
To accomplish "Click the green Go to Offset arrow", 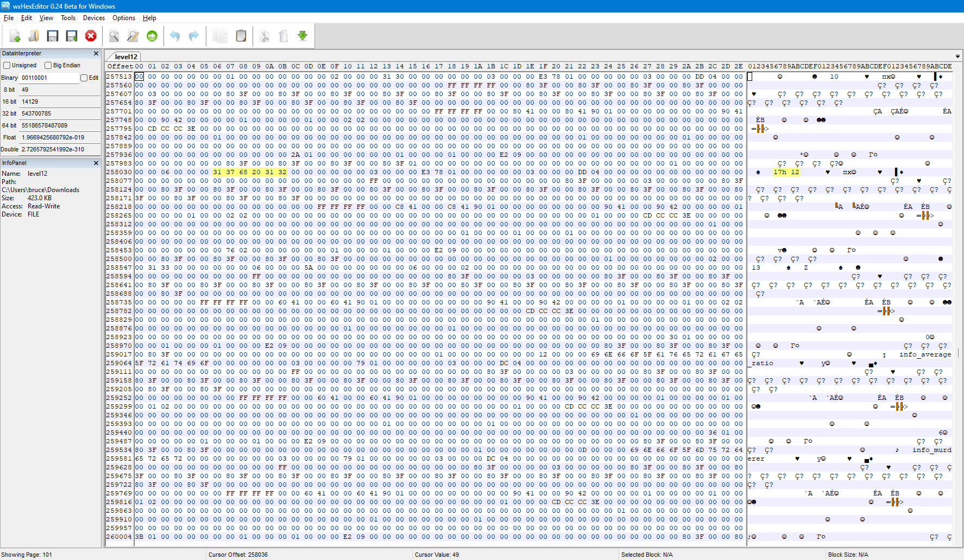I will [152, 36].
